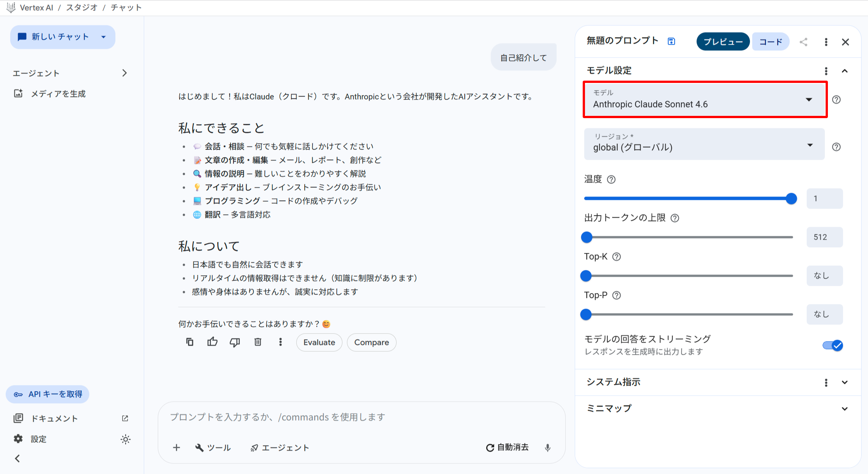Image resolution: width=868 pixels, height=474 pixels.
Task: Share the prompt using the share icon
Action: [804, 42]
